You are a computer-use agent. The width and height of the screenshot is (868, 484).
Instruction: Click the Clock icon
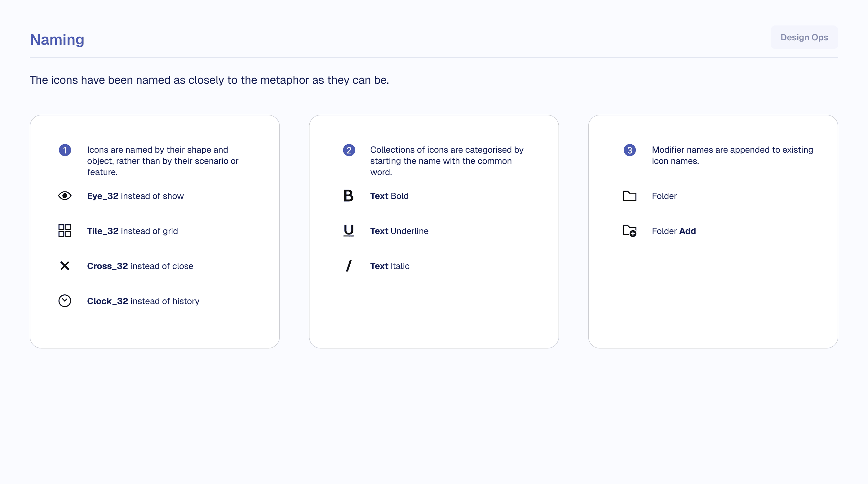[x=65, y=301]
